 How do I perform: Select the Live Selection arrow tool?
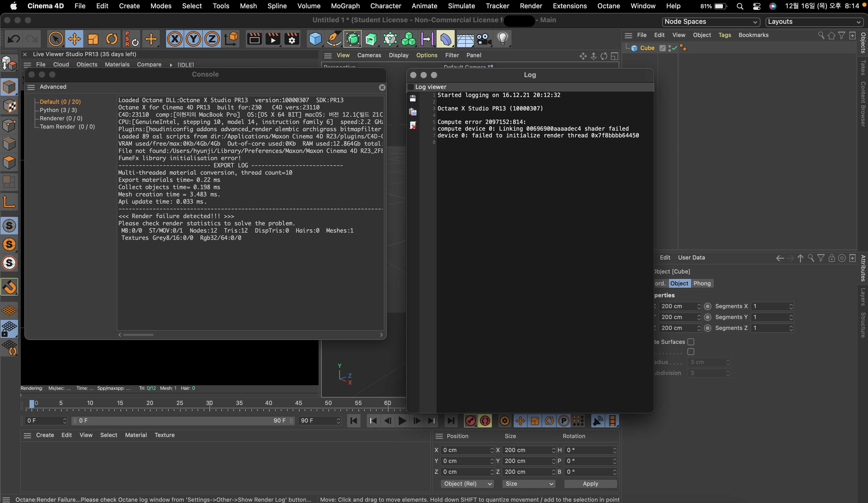(x=55, y=39)
